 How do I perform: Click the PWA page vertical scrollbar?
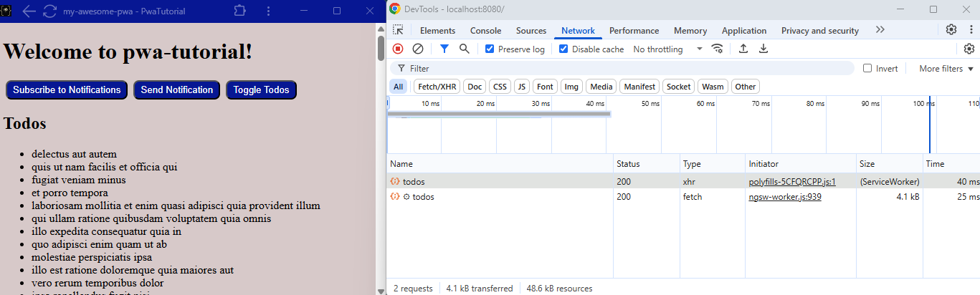[381, 47]
